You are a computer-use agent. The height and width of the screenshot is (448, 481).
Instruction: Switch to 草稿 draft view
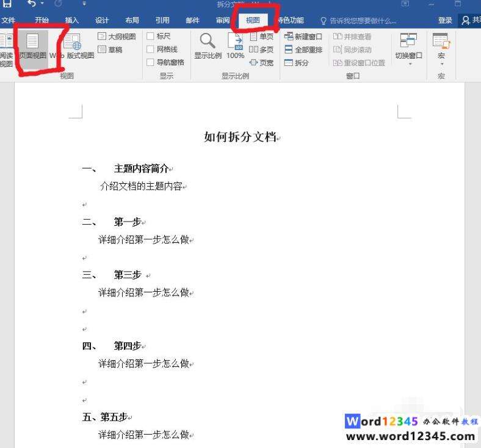click(110, 49)
